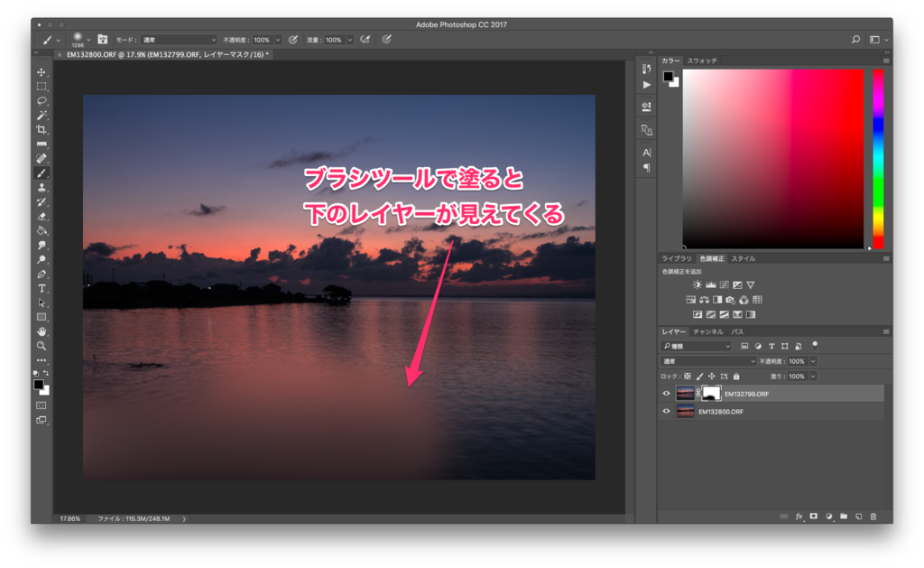Add a Photo Filter adjustment (camera icon)
Viewport: 924px width, 568px height.
pos(731,300)
